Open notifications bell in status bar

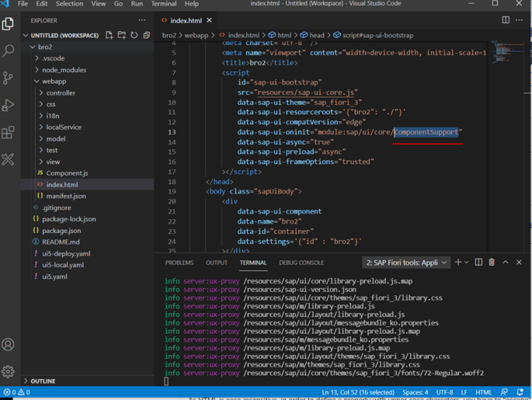pos(520,392)
